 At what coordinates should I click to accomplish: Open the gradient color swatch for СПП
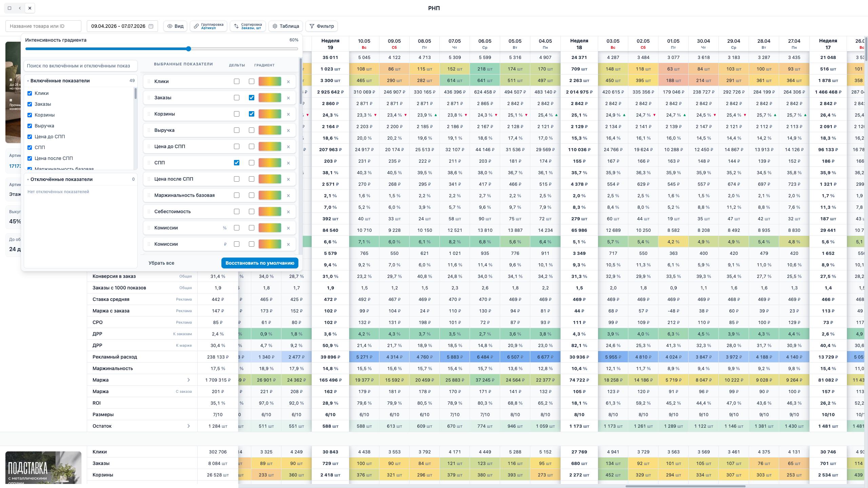[270, 163]
